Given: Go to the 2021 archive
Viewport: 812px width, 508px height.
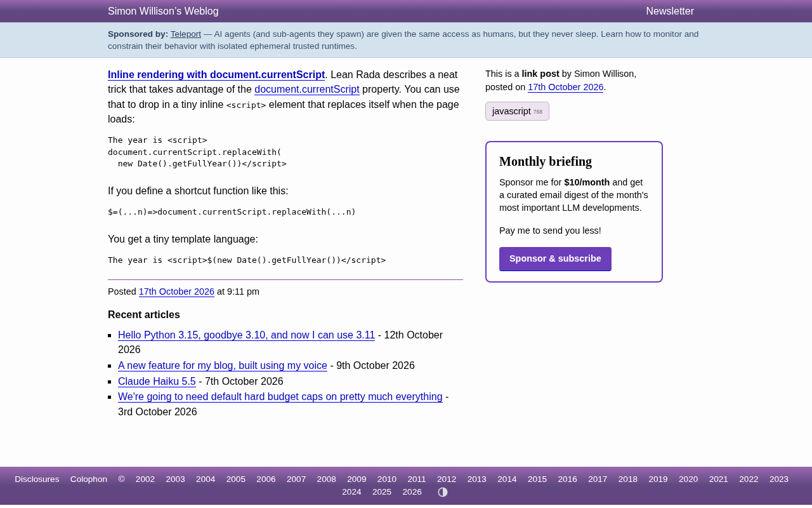Looking at the screenshot, I should pos(719,479).
